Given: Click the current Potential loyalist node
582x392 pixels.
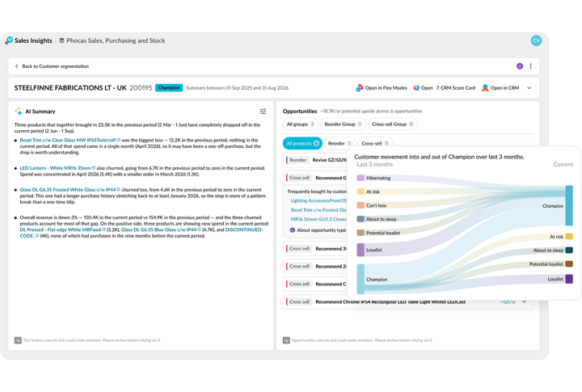Looking at the screenshot, I should click(569, 264).
